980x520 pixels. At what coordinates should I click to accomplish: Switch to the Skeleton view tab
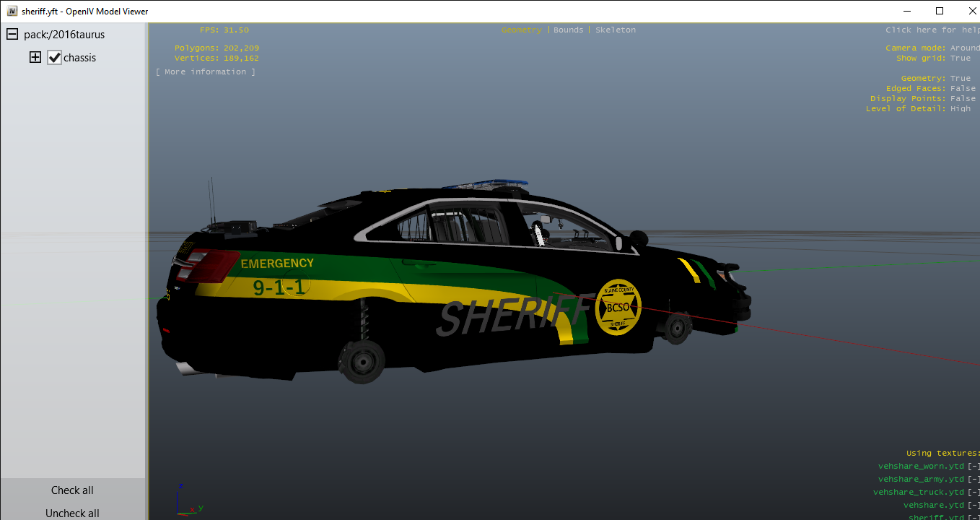click(x=616, y=30)
